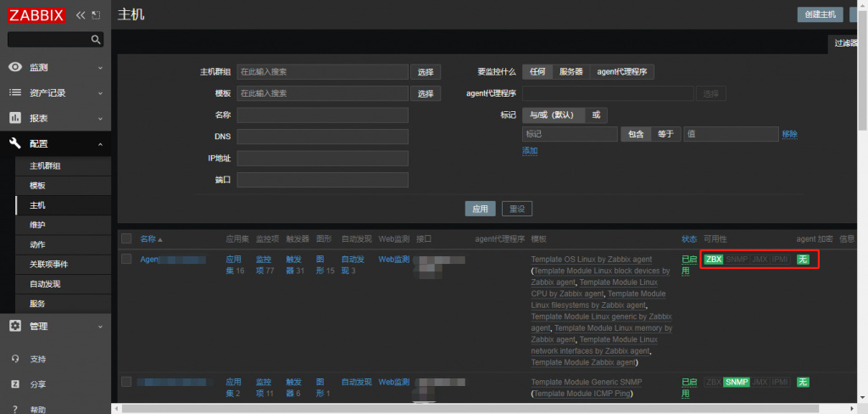Viewport: 868px width, 414px height.
Task: Expand the 监测 menu chevron
Action: pyautogui.click(x=100, y=68)
